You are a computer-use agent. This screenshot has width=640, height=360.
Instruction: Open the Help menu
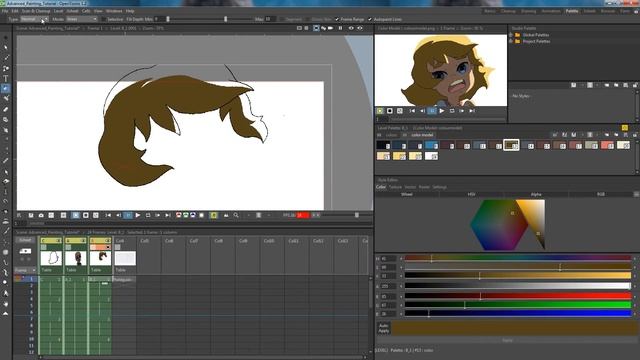click(130, 11)
